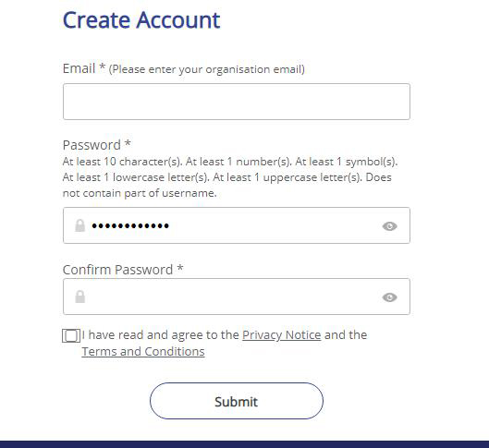This screenshot has height=448, width=489.
Task: Click into the Password field with masked dots
Action: pyautogui.click(x=237, y=225)
